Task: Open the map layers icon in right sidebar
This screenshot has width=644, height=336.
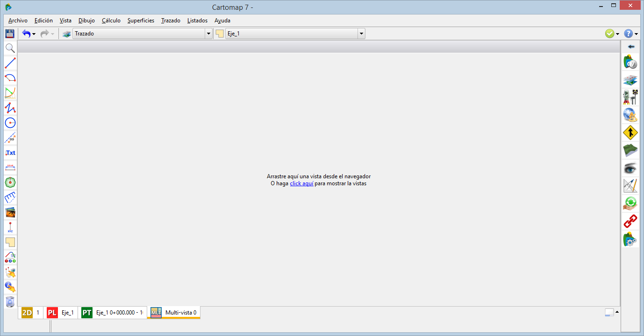Action: pos(630,80)
